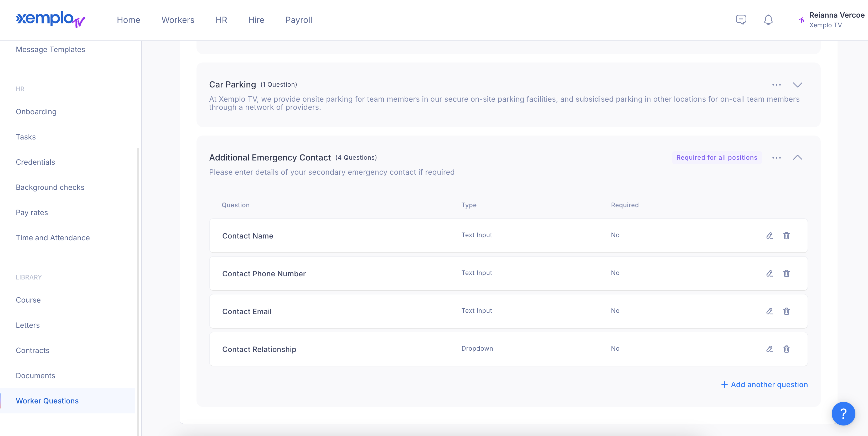868x436 pixels.
Task: Delete the Contact Phone Number question
Action: (x=787, y=273)
